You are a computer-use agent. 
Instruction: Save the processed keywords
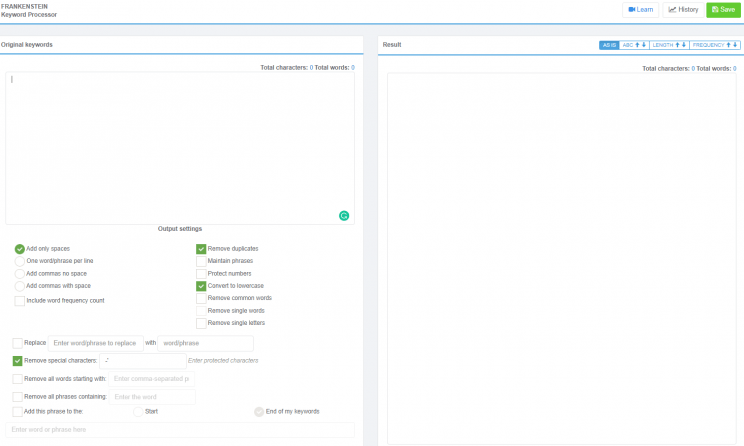click(x=723, y=9)
